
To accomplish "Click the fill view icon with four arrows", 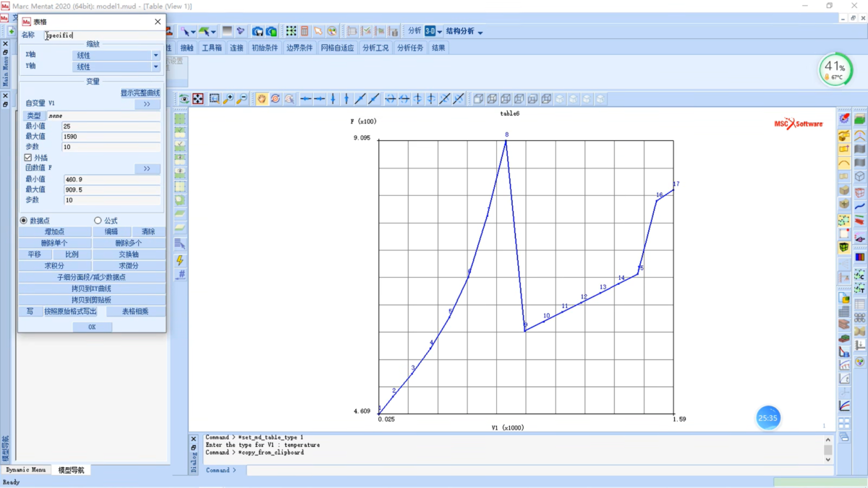I will (x=197, y=98).
